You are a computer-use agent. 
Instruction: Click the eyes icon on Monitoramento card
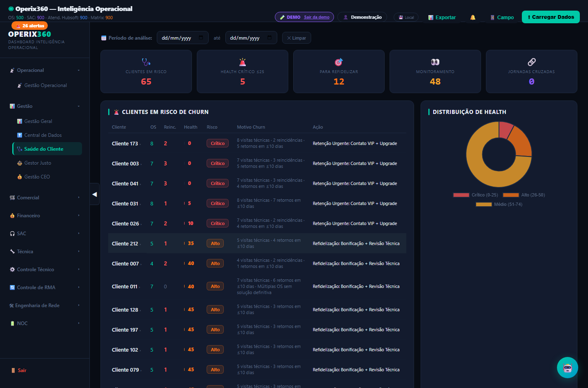(435, 62)
